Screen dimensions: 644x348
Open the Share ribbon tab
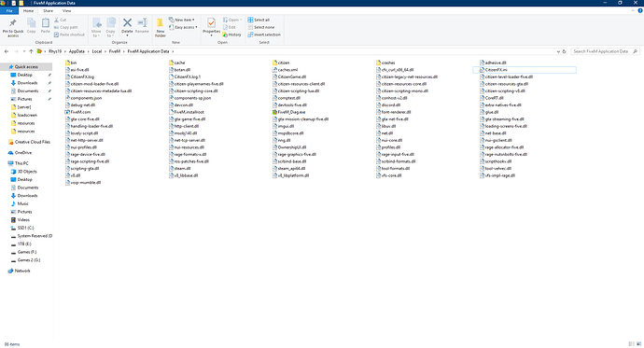tap(48, 11)
